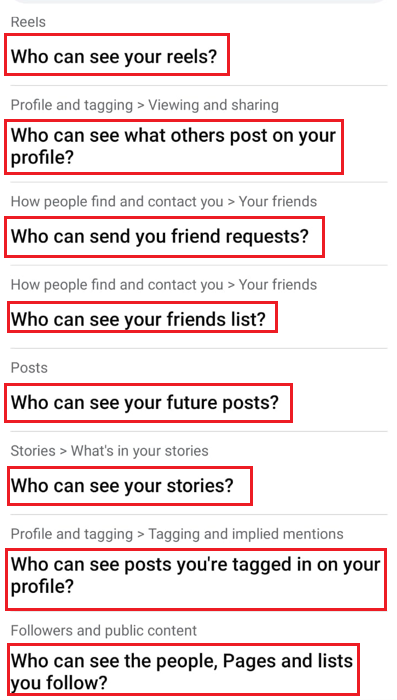This screenshot has height=700, width=397.
Task: Click 'How people find and contact you' above friends list question
Action: 117,285
